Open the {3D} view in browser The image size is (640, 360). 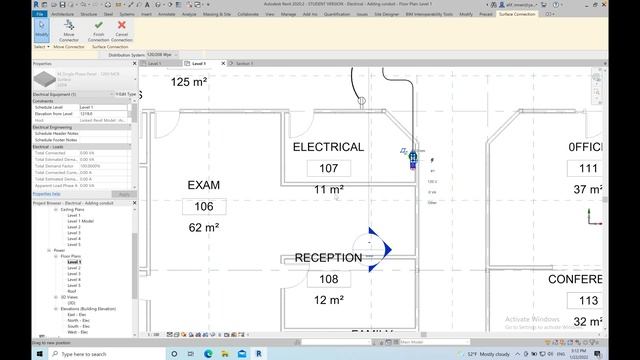71,303
